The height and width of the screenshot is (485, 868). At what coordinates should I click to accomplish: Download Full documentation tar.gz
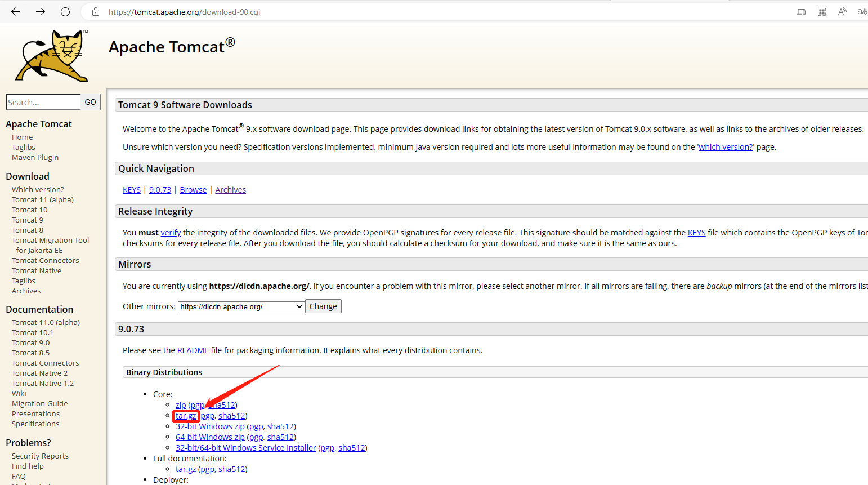pyautogui.click(x=186, y=469)
